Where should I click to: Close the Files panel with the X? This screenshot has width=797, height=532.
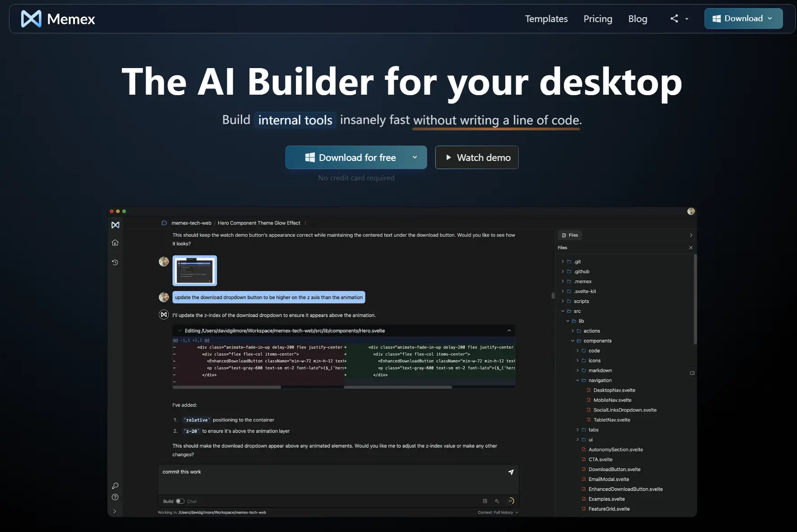pyautogui.click(x=691, y=248)
